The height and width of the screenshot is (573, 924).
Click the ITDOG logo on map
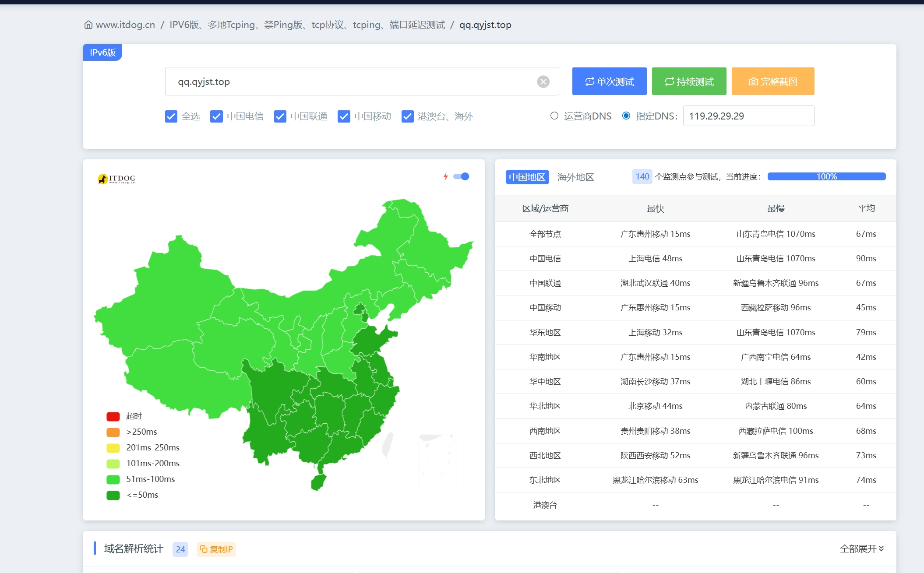pyautogui.click(x=116, y=179)
